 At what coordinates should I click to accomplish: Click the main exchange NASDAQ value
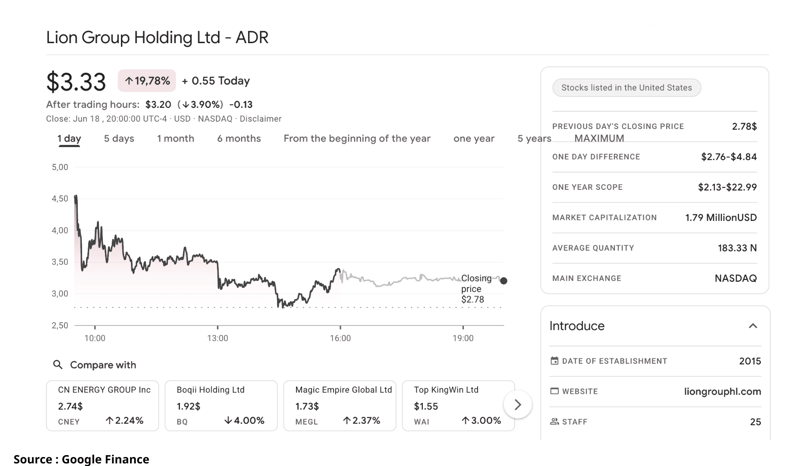(735, 279)
